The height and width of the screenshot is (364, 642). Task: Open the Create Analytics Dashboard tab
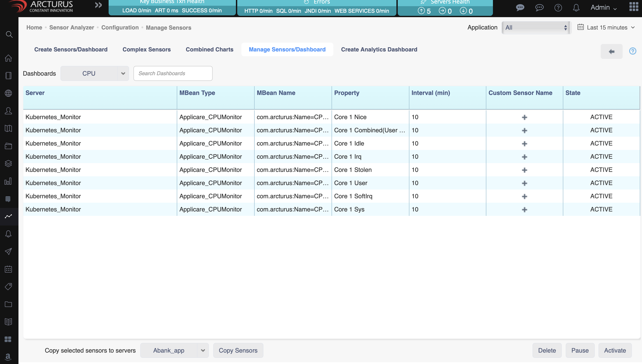click(x=379, y=49)
